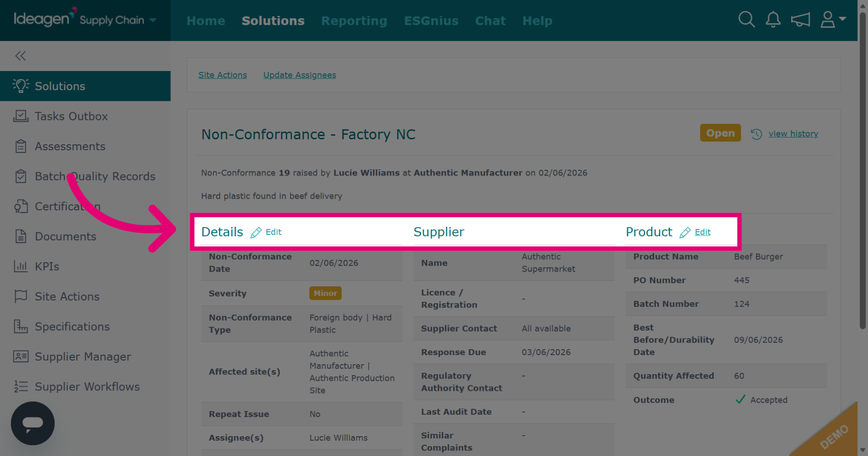
Task: Edit the Product section
Action: tap(703, 232)
